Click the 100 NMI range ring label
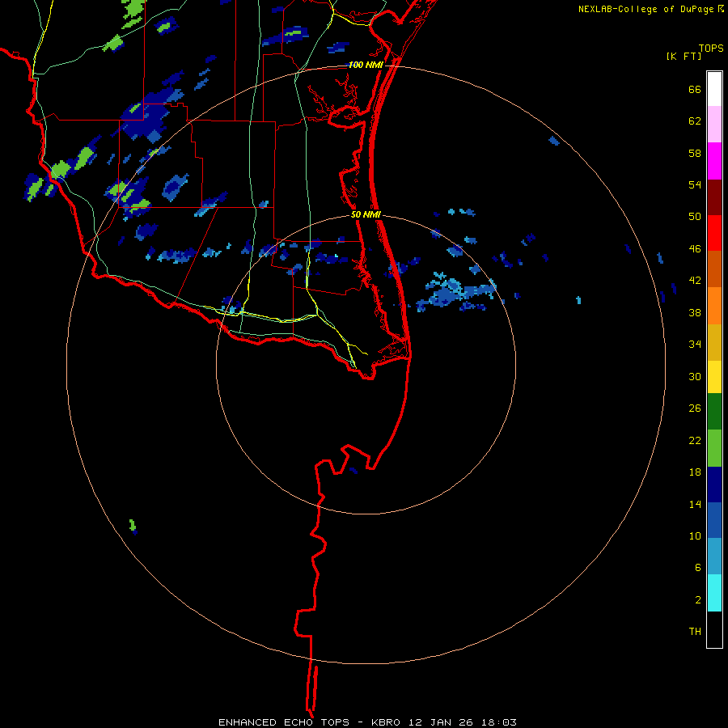Screen dimensions: 728x728 click(x=366, y=65)
